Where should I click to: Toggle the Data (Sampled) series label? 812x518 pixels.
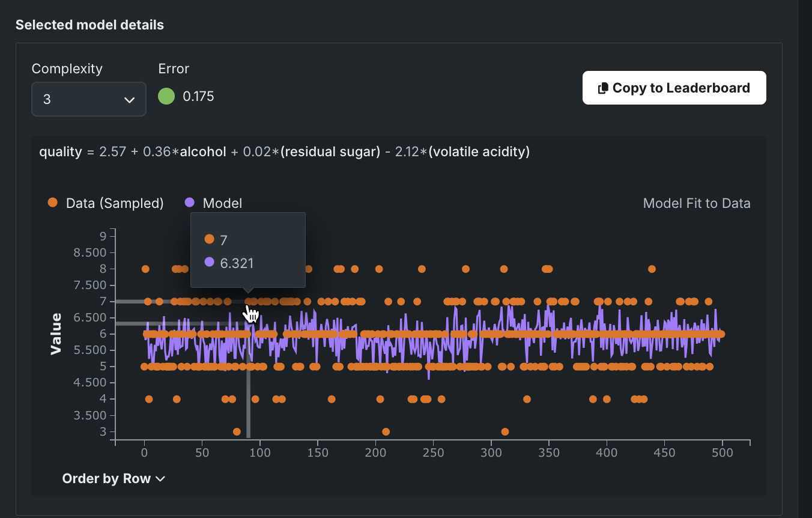pos(115,203)
